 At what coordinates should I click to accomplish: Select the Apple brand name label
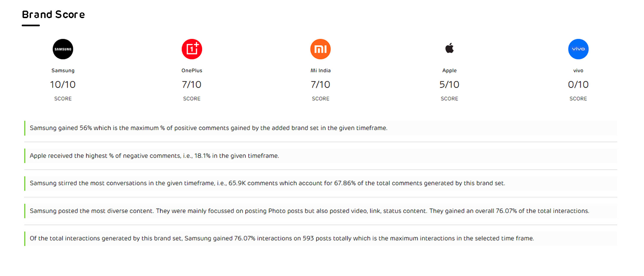pyautogui.click(x=449, y=70)
